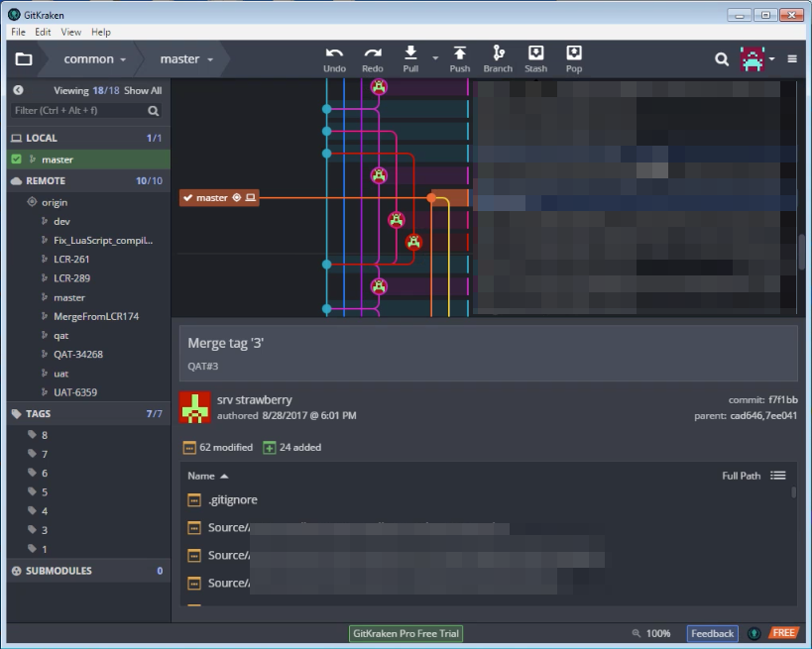Click the Full Path view option
The image size is (812, 649).
tap(741, 476)
